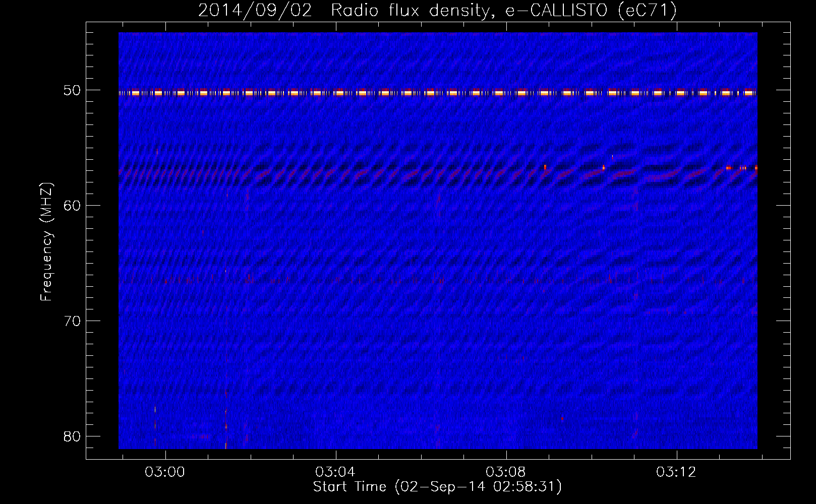Click the "Start Time (02-Sep-14 02:58:31)" label

[437, 487]
